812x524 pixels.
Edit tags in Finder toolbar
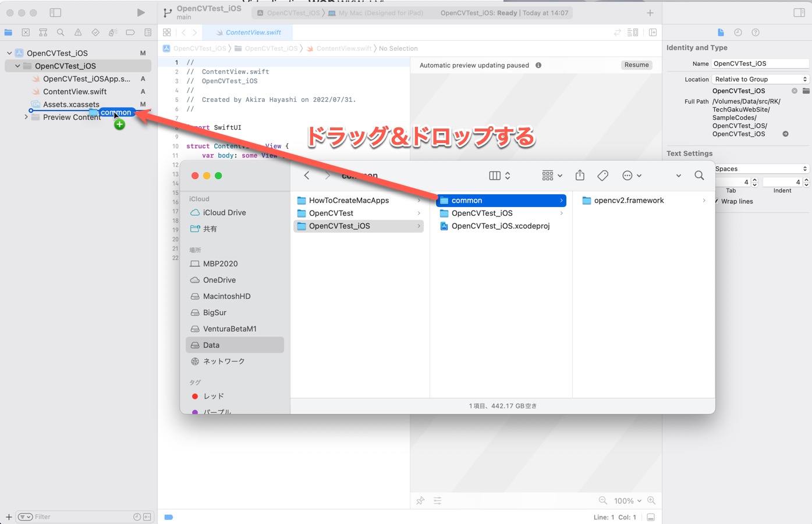pos(603,175)
